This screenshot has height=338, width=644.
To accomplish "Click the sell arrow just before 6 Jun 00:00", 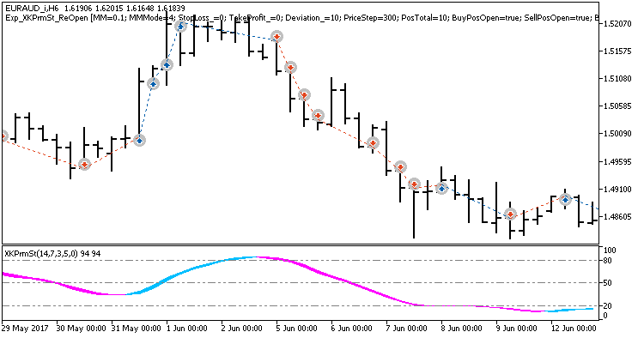I will (x=318, y=115).
